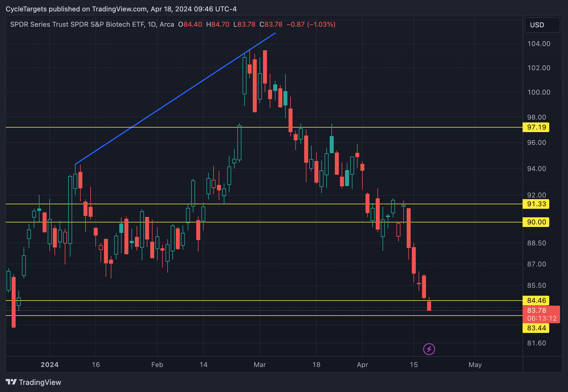Click the 16 date label on time axis
Image resolution: width=568 pixels, height=392 pixels.
click(96, 365)
